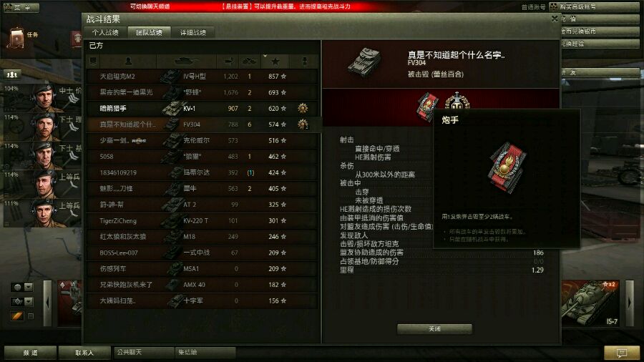The width and height of the screenshot is (644, 362).
Task: Sort by the experience star column header
Action: coord(275,62)
